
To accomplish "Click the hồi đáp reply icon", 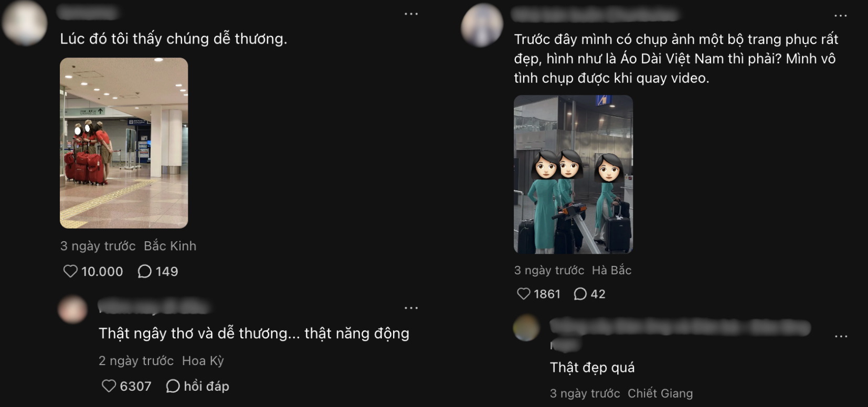I will pos(173,386).
